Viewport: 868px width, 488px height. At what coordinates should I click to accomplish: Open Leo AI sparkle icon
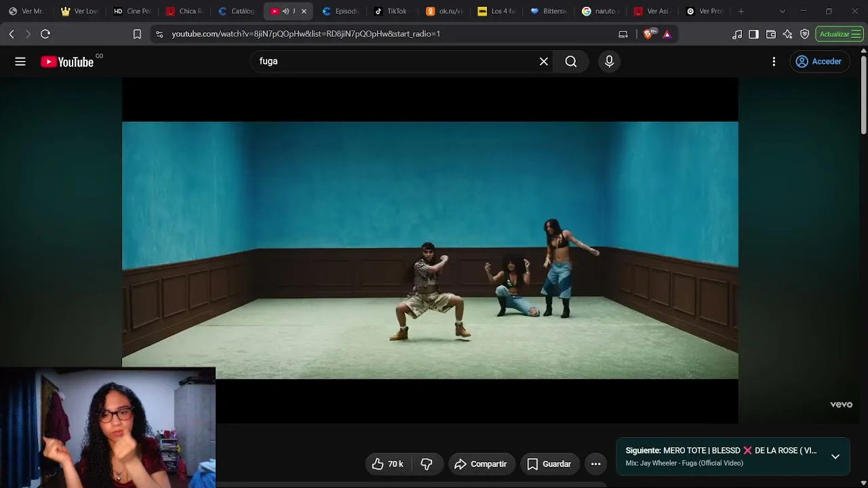point(787,34)
